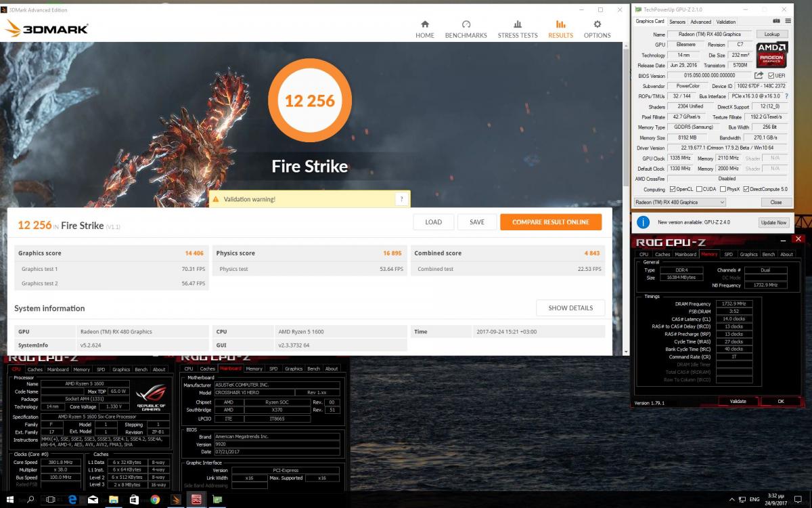Open Caches tab in the CPU-Z Memory window
The width and height of the screenshot is (812, 508).
(x=662, y=255)
